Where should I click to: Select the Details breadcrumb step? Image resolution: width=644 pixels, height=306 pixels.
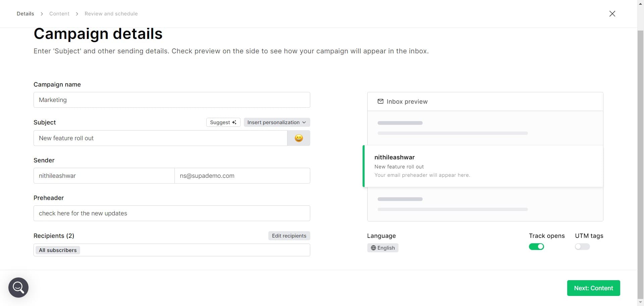[x=25, y=14]
